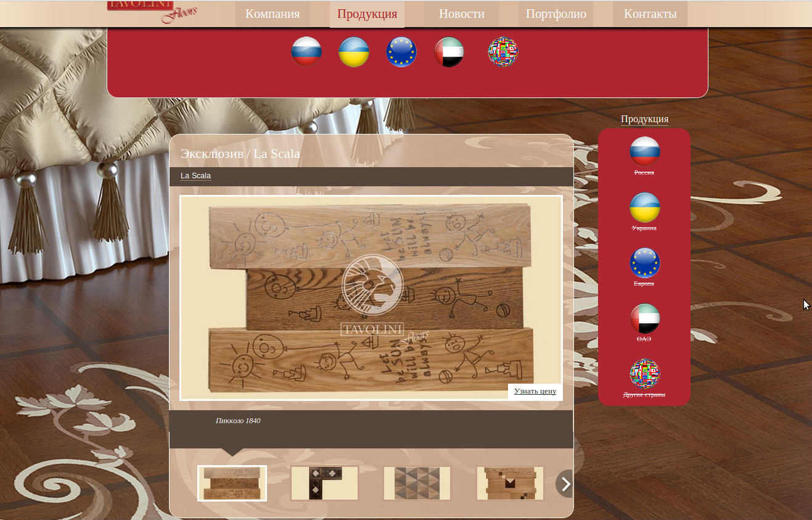The image size is (812, 520).
Task: Choose the Европа flag icon in sidebar
Action: pos(645,263)
